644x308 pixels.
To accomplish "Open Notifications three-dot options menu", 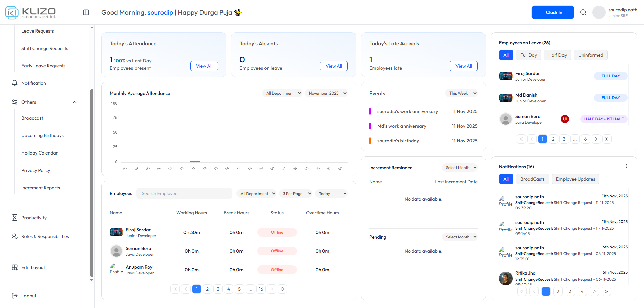I will [626, 166].
